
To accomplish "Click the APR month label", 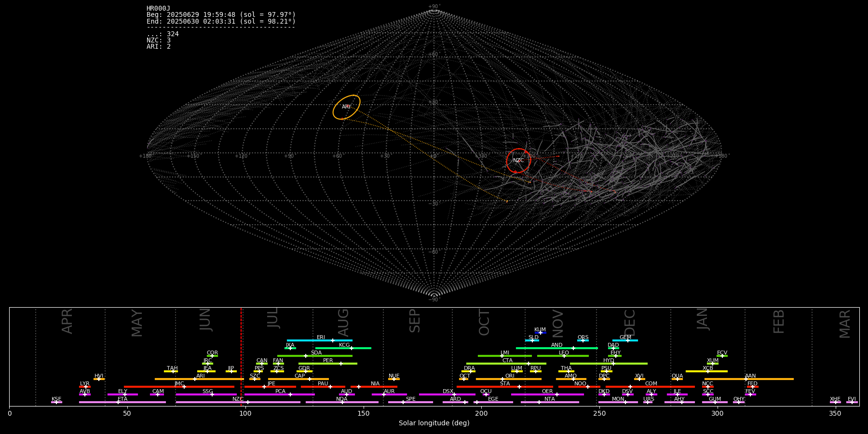I will point(68,321).
